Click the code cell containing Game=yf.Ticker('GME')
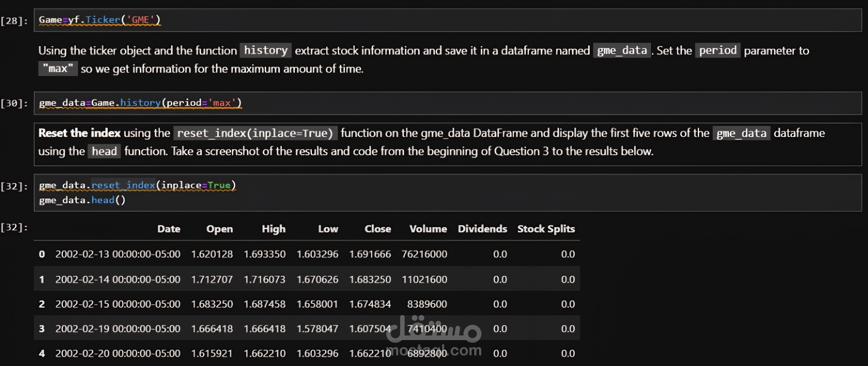Screen dimensions: 868x366 [448, 20]
